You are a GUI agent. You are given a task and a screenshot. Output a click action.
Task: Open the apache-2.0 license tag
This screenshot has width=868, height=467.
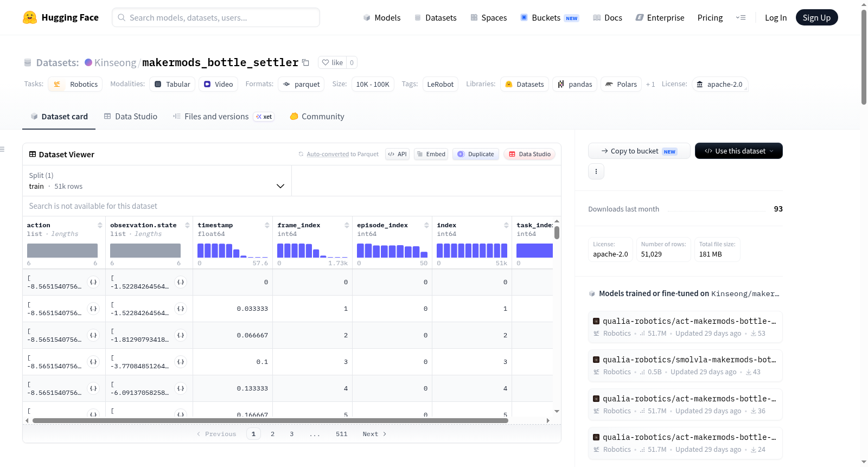[720, 84]
